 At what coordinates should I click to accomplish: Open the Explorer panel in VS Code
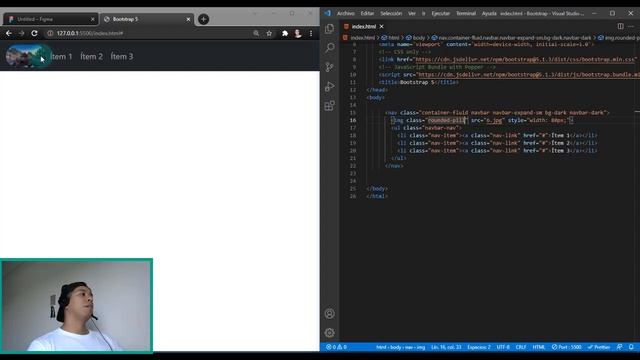329,29
